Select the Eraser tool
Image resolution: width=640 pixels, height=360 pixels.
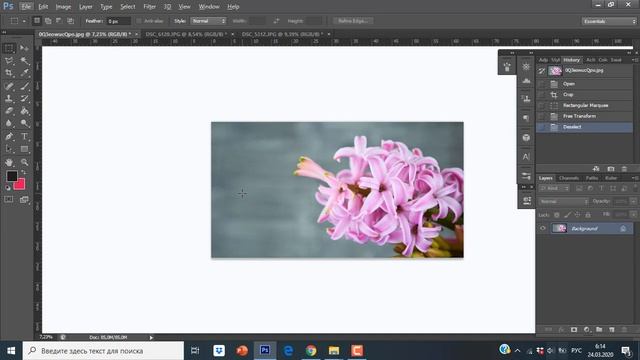point(9,111)
